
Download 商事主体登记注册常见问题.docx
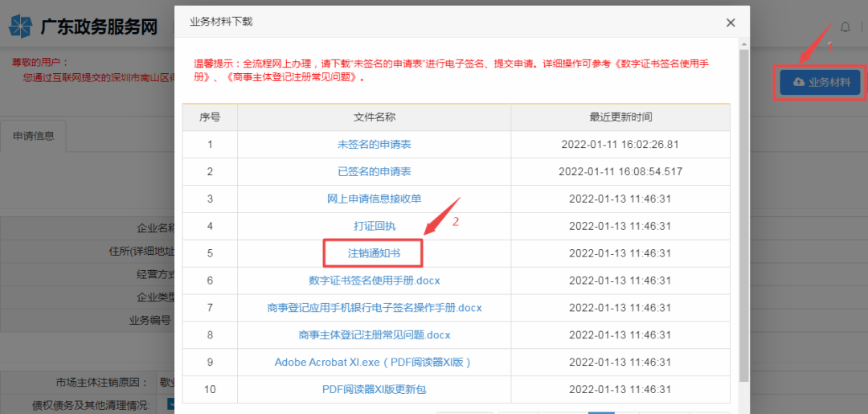pos(375,335)
